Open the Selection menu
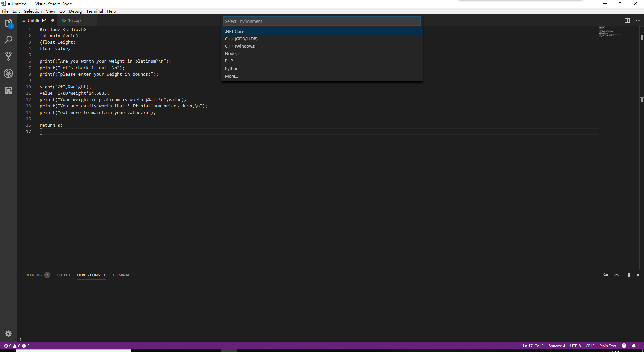This screenshot has width=644, height=352. [x=33, y=11]
